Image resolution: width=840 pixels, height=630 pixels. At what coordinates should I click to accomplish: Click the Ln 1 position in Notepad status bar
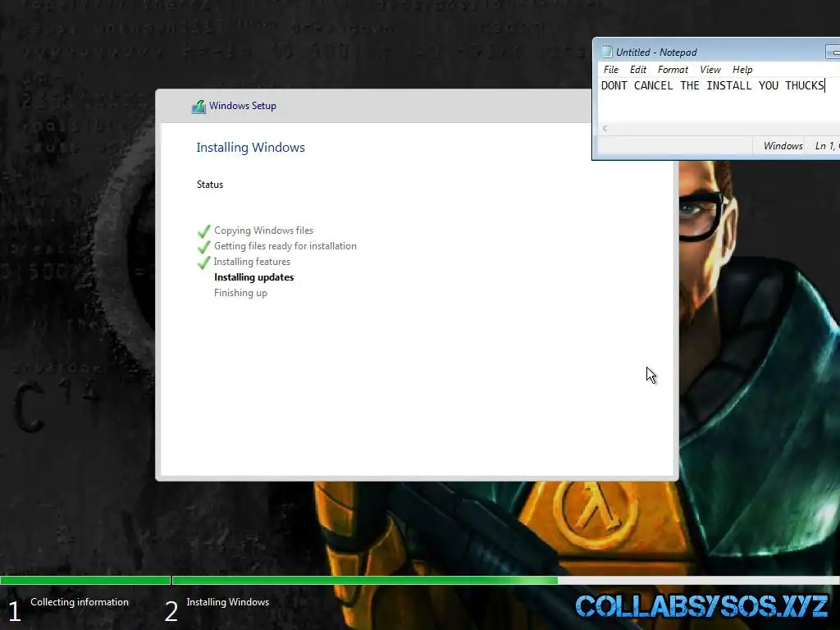point(827,146)
